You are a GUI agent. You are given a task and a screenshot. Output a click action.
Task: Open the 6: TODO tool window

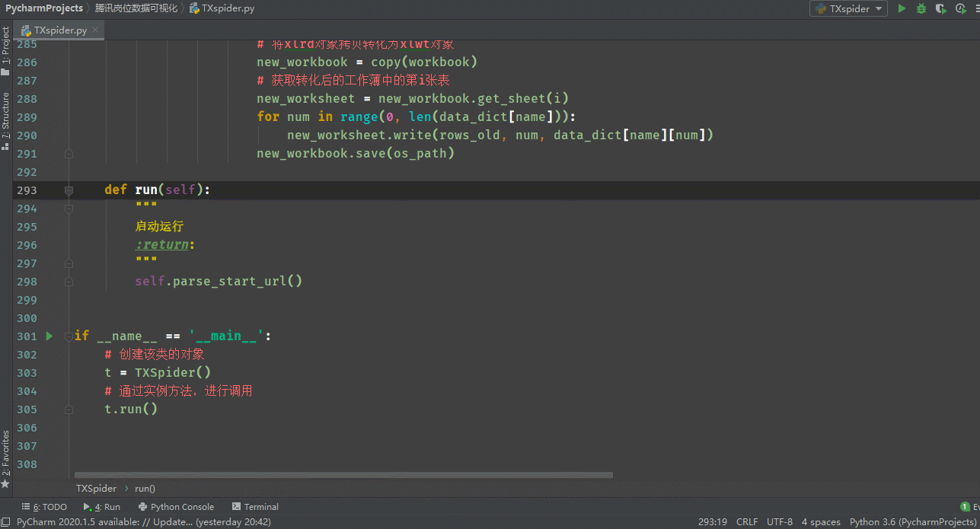click(x=44, y=507)
